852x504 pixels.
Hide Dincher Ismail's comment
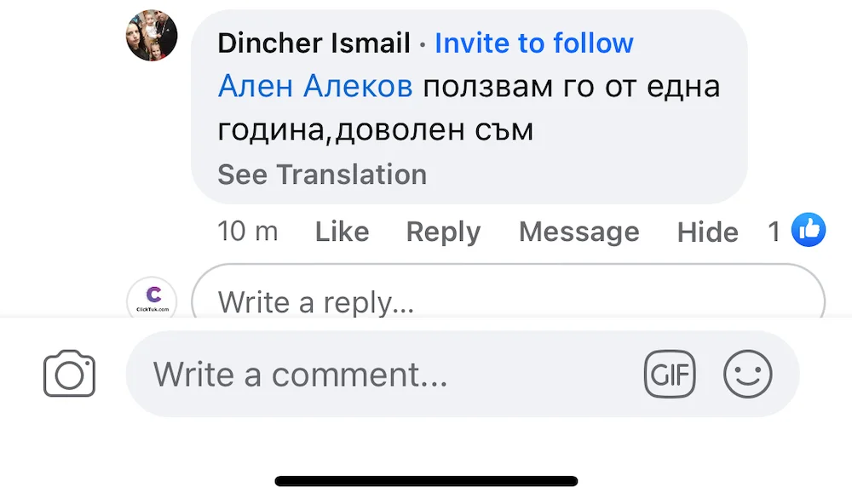point(707,232)
